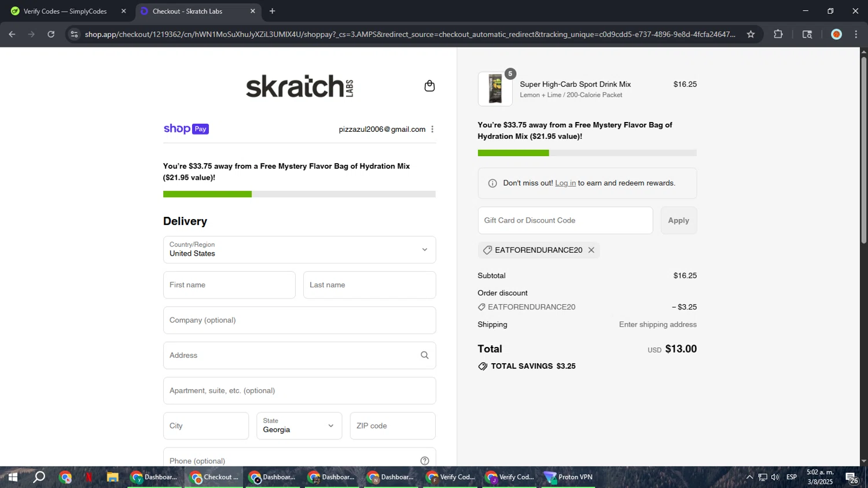Open the Checkout taskbar window

pos(214,477)
